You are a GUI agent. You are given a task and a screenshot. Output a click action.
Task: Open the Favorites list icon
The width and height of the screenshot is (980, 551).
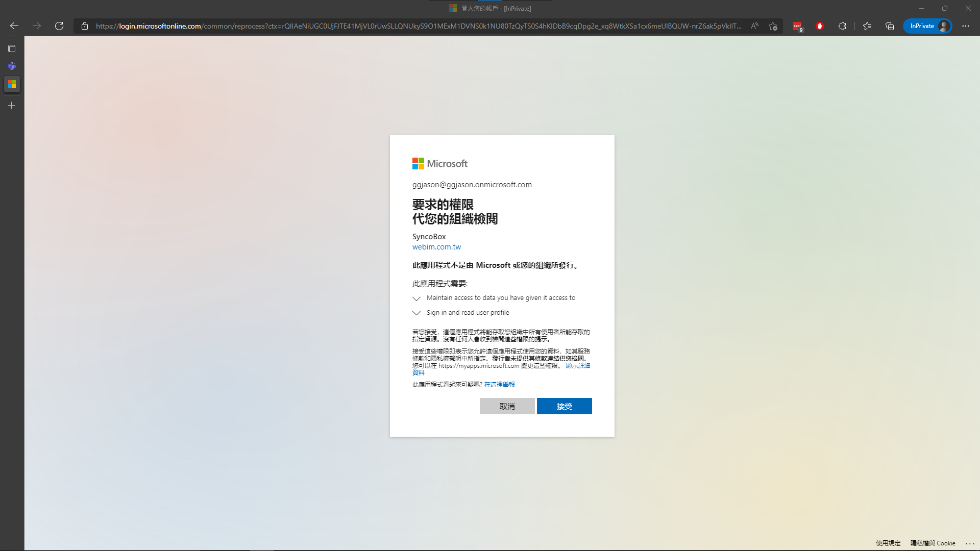coord(867,26)
